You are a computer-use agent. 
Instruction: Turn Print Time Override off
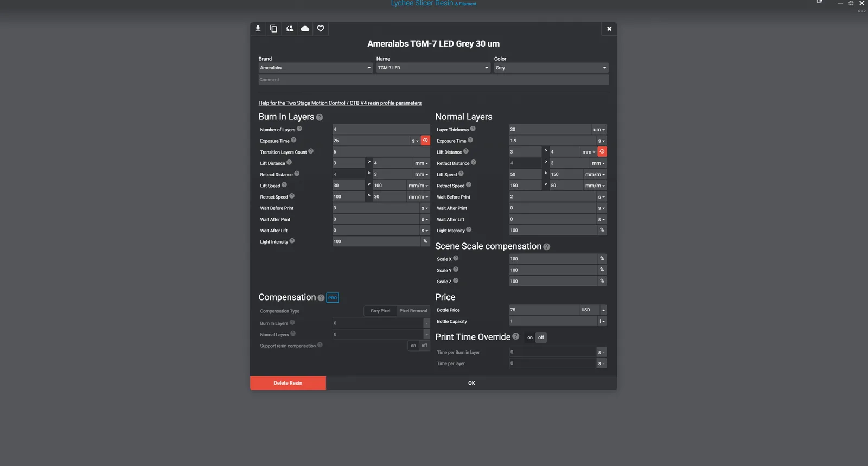541,337
